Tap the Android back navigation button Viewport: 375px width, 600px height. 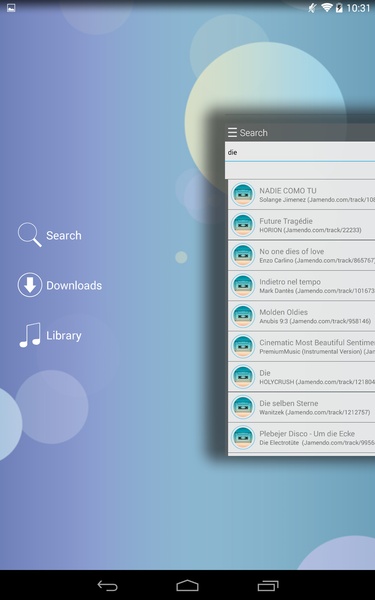(108, 585)
